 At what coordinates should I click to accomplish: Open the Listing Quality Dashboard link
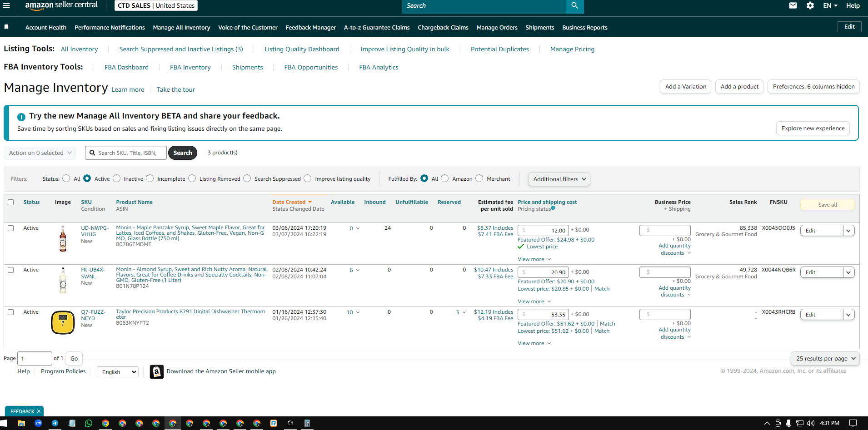[x=302, y=49]
